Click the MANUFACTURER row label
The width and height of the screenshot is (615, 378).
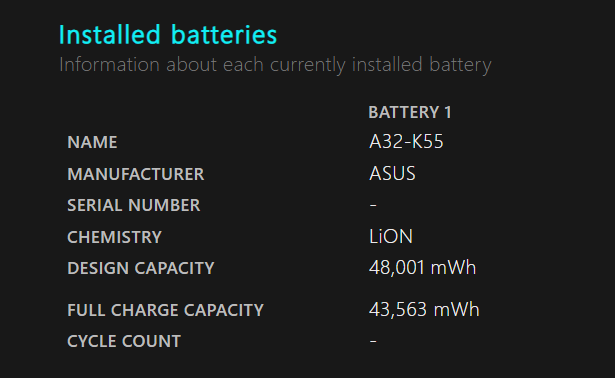pyautogui.click(x=136, y=174)
